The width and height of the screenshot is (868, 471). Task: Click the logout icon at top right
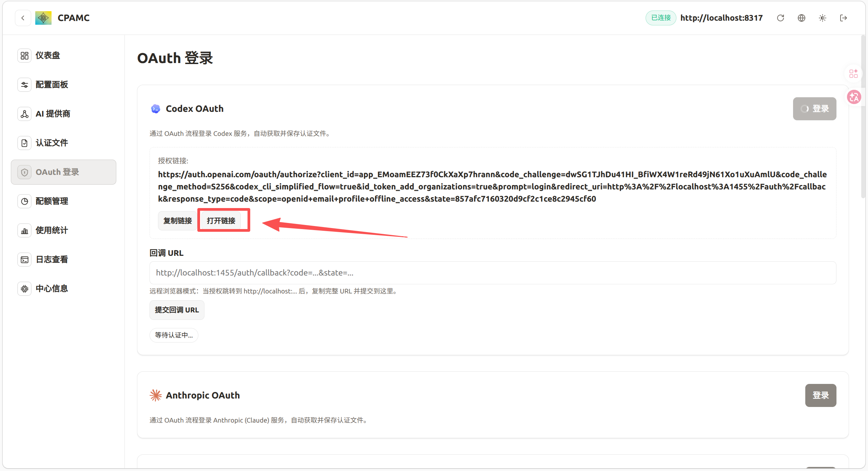[844, 18]
